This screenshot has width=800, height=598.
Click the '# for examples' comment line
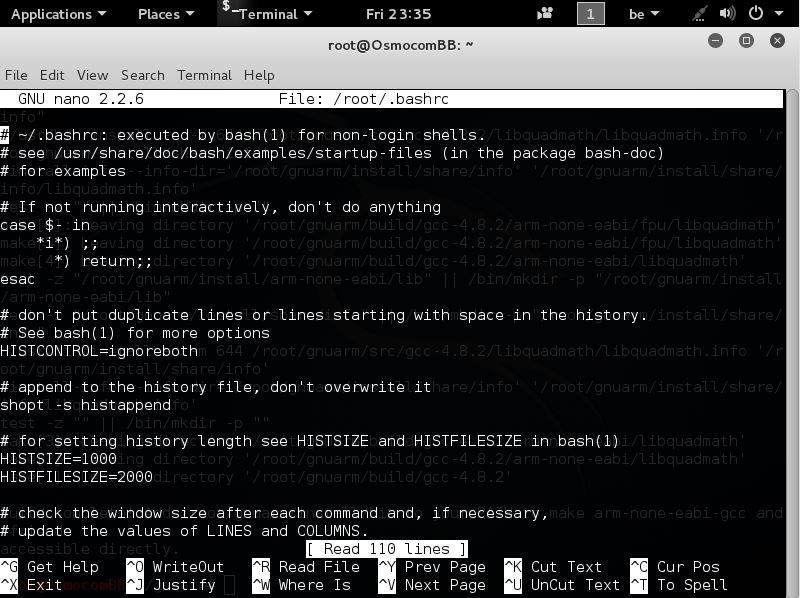point(63,171)
